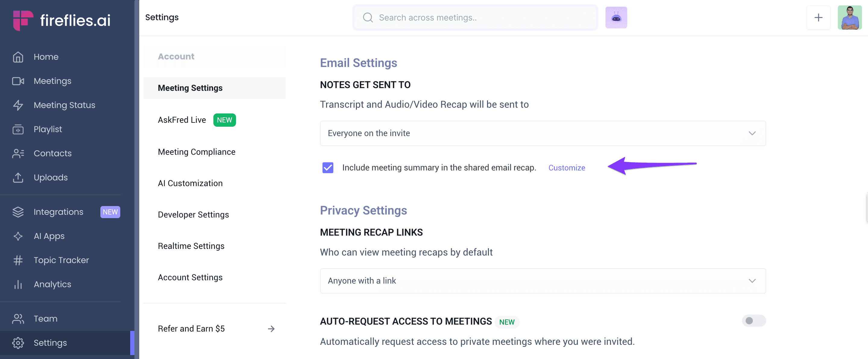Open Topic Tracker page
This screenshot has width=868, height=359.
(61, 260)
